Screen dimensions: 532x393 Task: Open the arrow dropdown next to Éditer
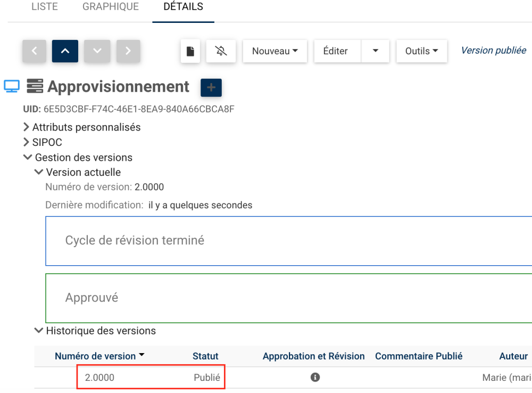376,51
